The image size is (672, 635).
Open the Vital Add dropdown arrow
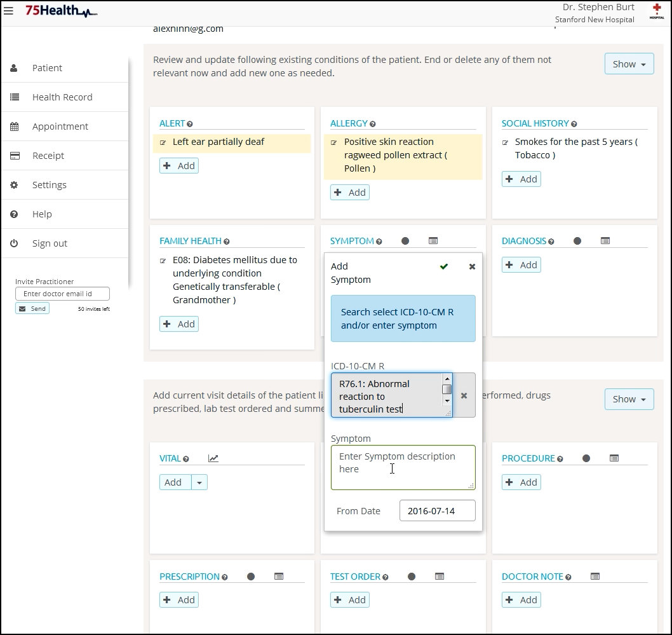click(x=199, y=482)
